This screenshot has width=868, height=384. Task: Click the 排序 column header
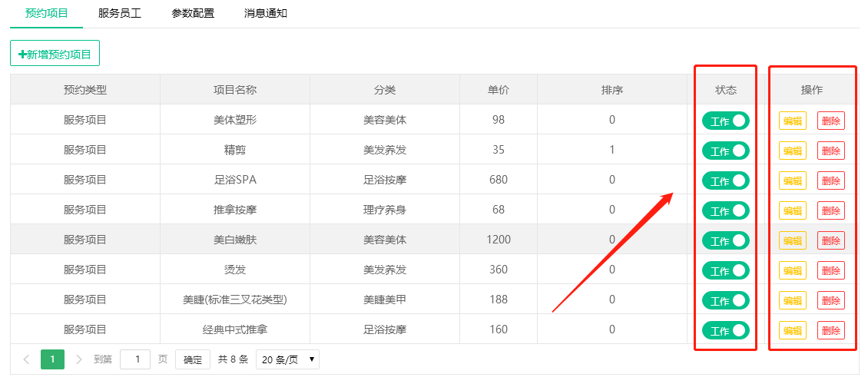coord(612,90)
